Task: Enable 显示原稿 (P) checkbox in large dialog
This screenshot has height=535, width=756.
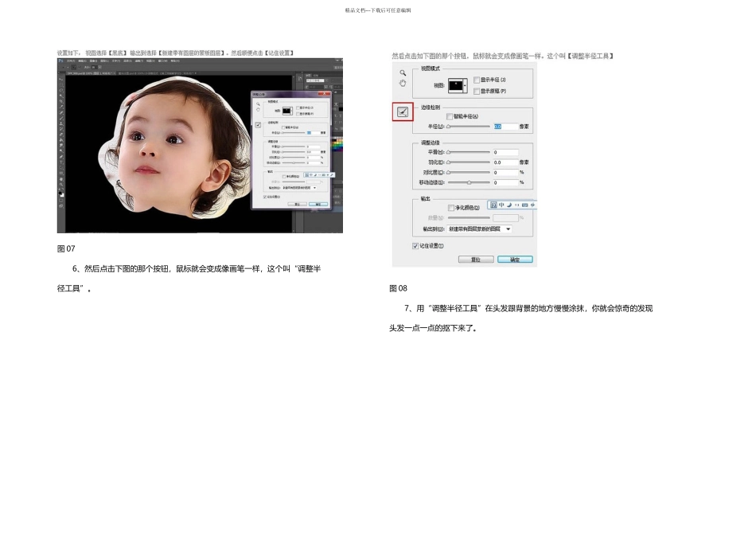Action: click(x=477, y=91)
